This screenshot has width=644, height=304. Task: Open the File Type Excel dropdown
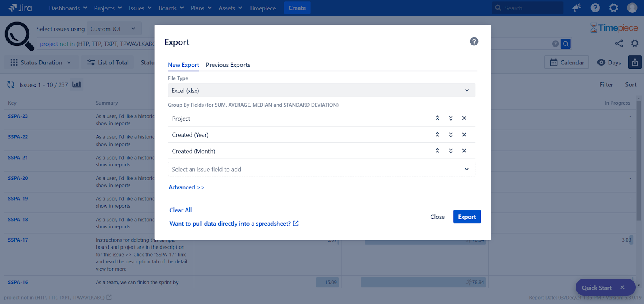(321, 90)
